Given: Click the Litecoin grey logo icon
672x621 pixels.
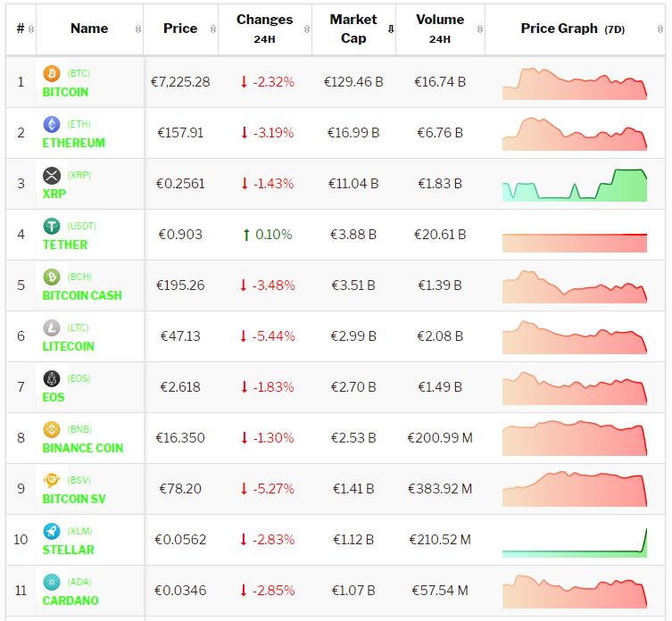Looking at the screenshot, I should coord(52,327).
